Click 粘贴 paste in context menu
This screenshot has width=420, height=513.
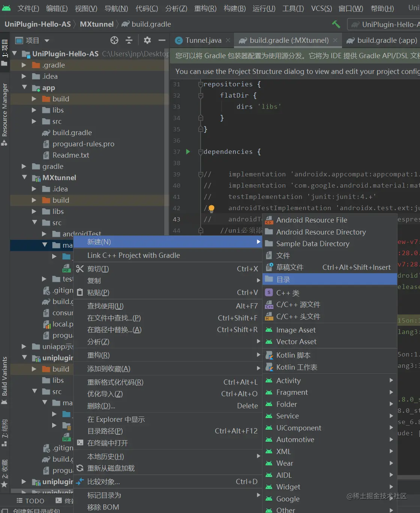pos(168,292)
